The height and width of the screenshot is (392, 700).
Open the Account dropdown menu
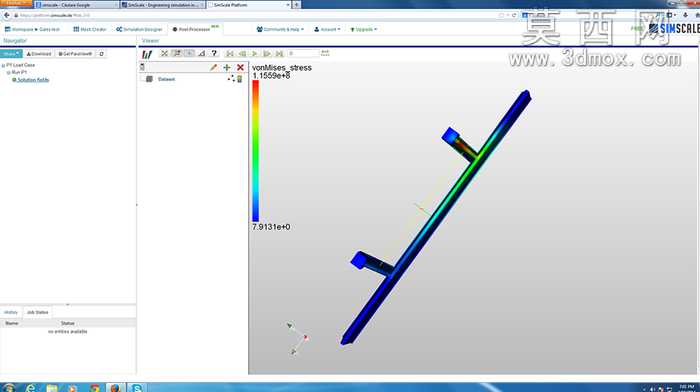327,29
